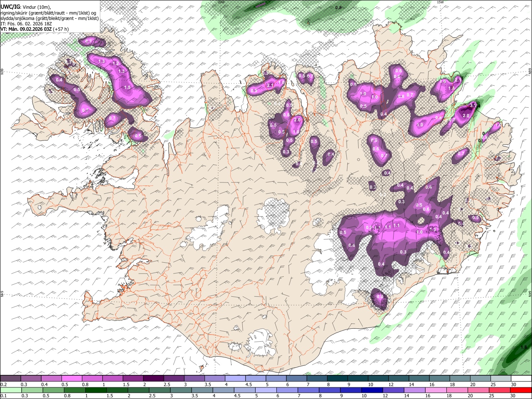Pick lower legend red swatch after 30
This screenshot has height=399, width=532.
520,390
